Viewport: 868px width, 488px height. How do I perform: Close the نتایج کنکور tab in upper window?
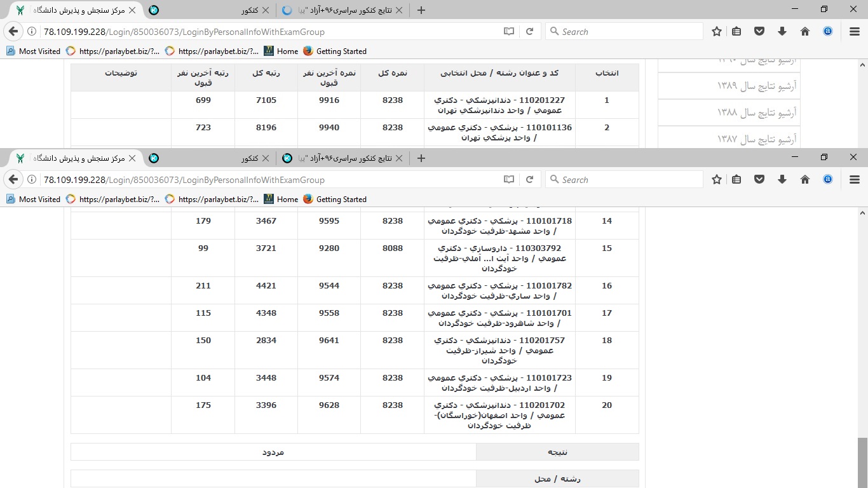point(398,10)
